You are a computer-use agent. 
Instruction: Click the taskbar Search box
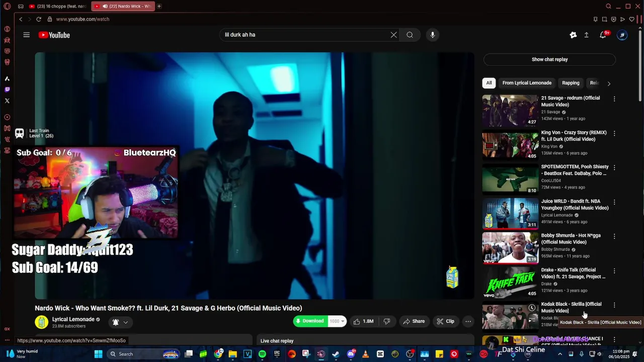(143, 354)
